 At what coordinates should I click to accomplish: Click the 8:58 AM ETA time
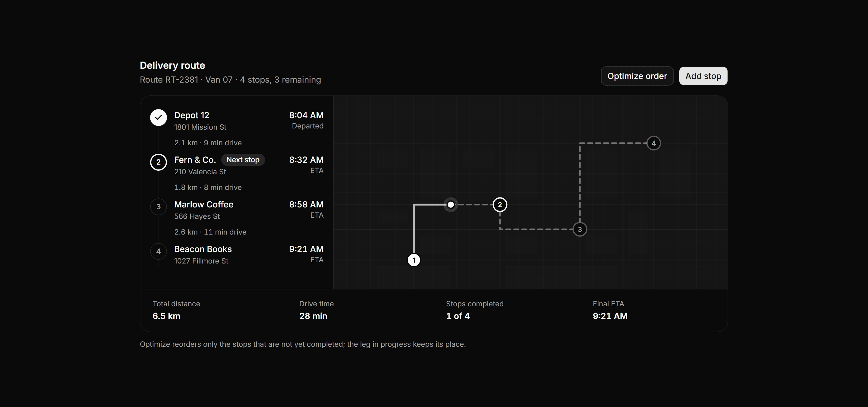click(306, 204)
